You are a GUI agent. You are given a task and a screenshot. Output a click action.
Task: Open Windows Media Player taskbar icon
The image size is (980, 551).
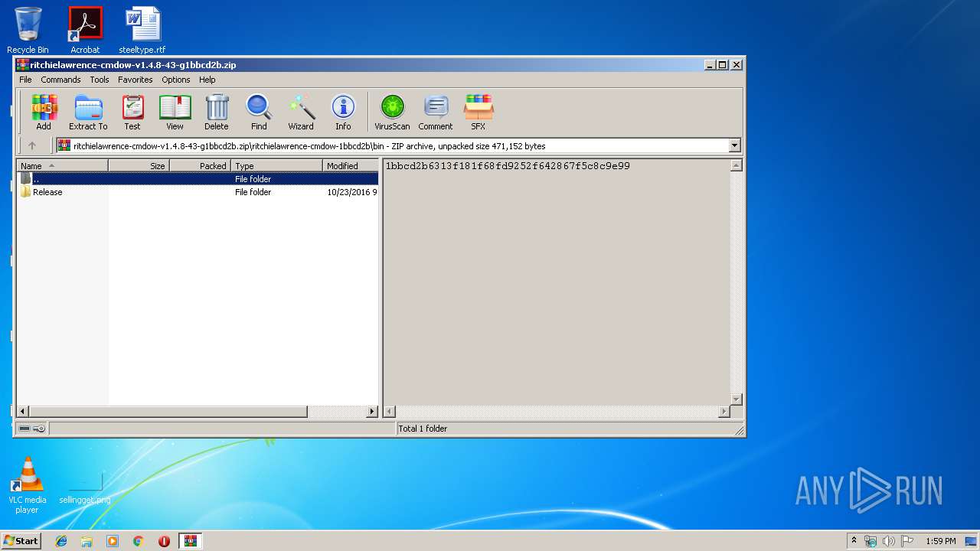pyautogui.click(x=113, y=541)
